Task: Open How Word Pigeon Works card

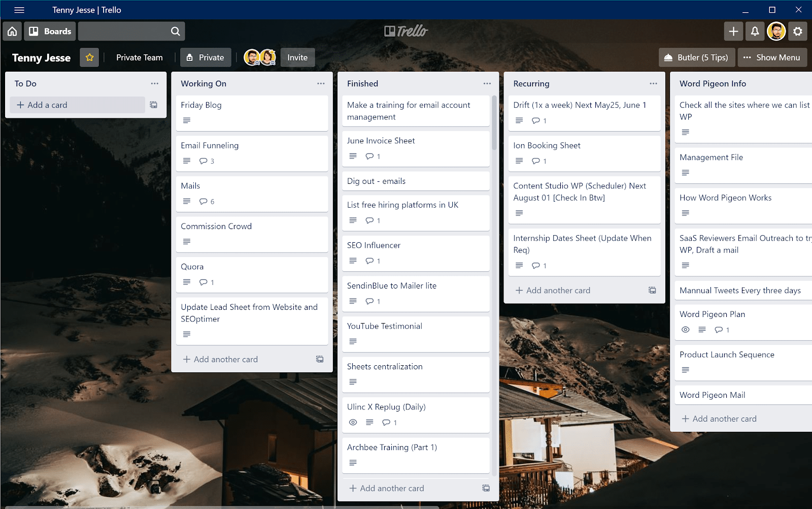Action: (x=743, y=206)
